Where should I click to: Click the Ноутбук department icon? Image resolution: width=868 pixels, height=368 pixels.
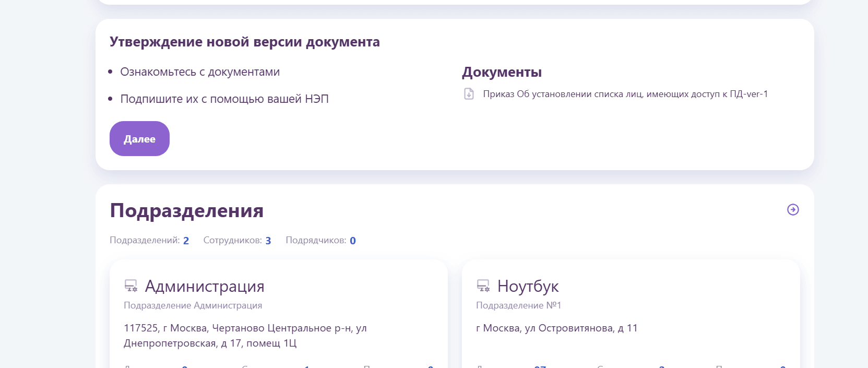483,286
